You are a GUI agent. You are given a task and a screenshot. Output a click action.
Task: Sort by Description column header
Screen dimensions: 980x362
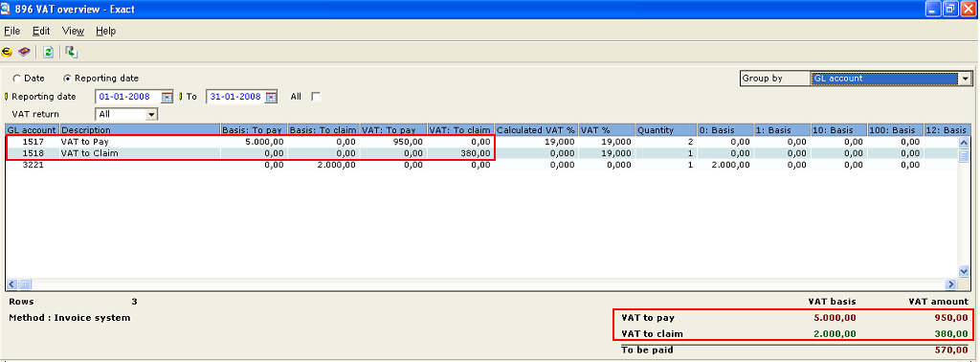point(140,130)
